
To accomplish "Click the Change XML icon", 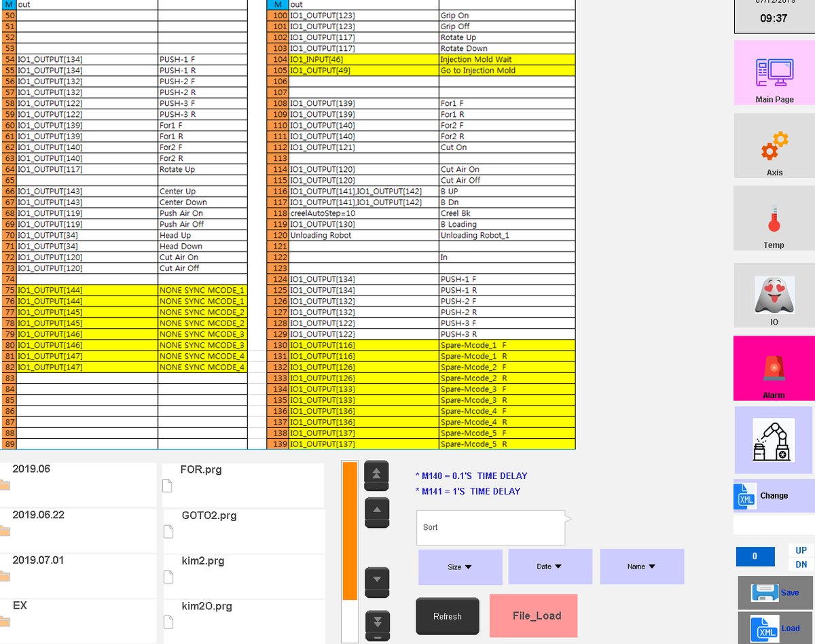I will point(746,496).
